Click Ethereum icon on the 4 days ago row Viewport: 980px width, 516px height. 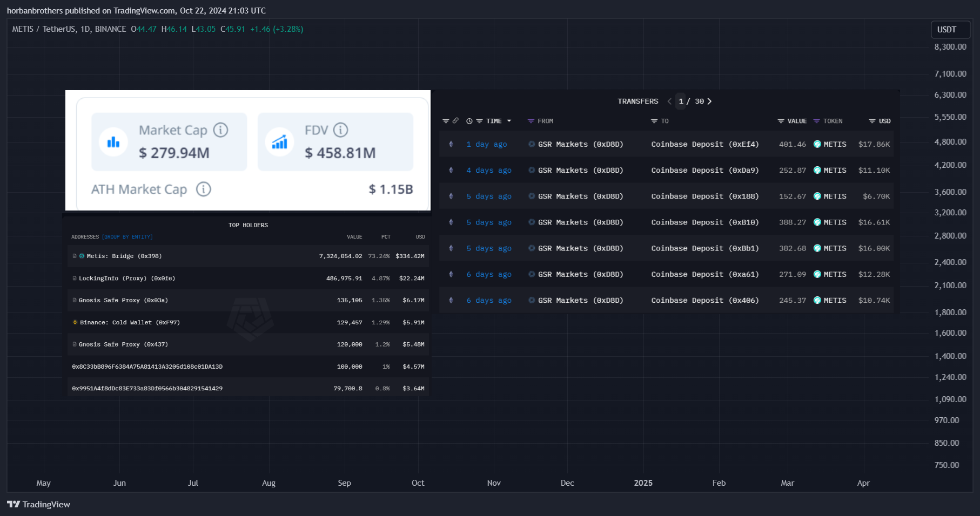click(451, 170)
